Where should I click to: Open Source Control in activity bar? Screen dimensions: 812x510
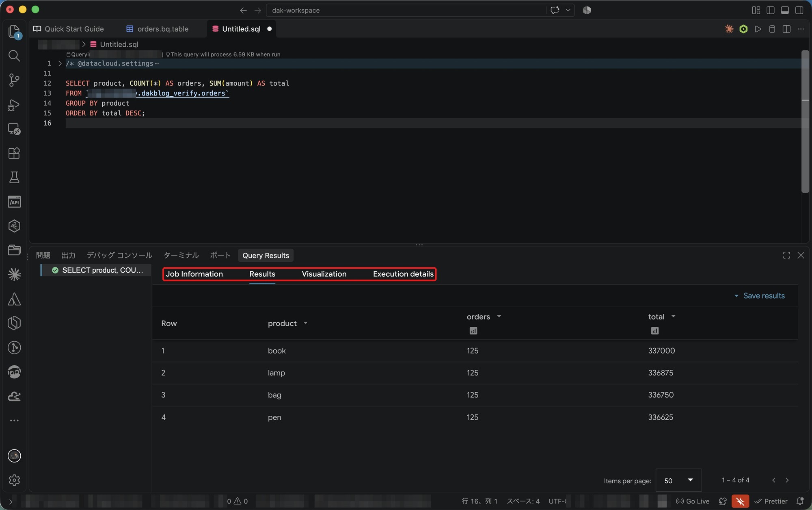pos(14,80)
